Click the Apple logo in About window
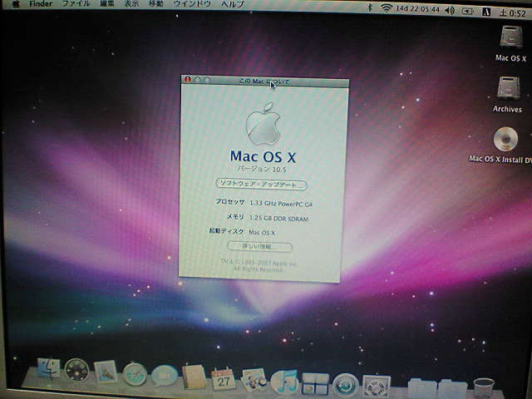Viewport: 532px width, 399px height. [x=264, y=124]
